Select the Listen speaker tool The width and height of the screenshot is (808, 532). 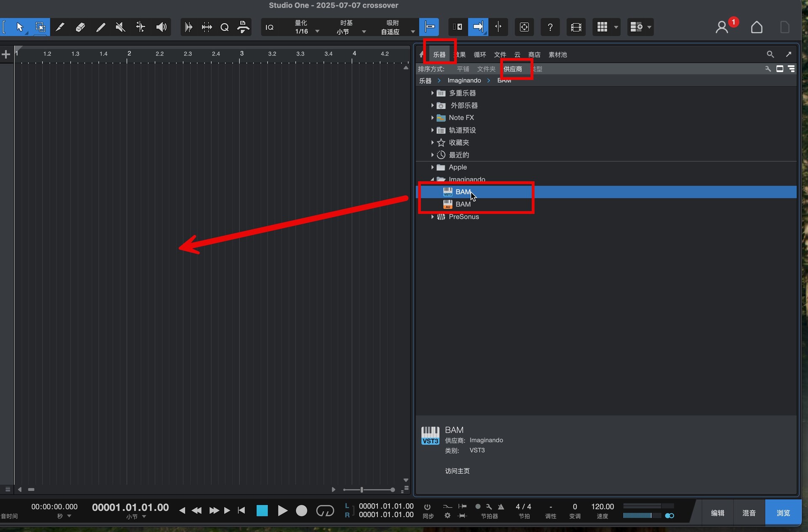(x=161, y=27)
